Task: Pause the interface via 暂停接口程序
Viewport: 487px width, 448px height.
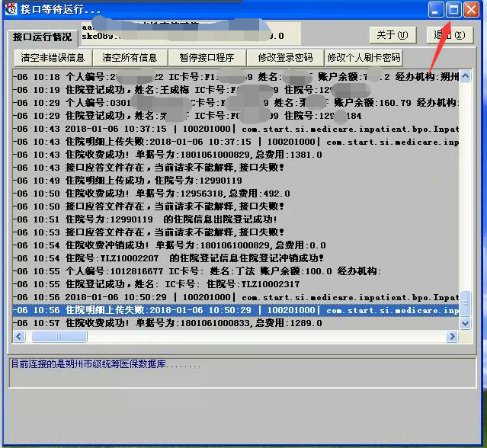Action: pos(207,58)
